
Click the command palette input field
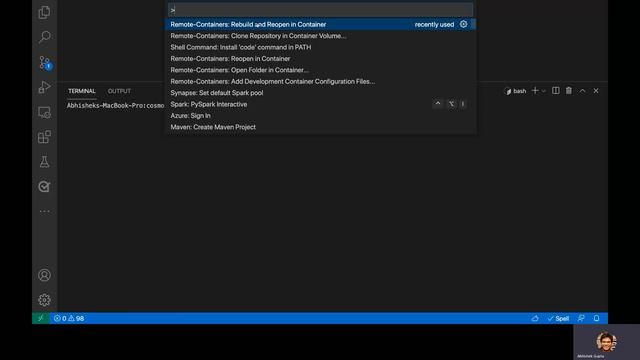coord(320,10)
